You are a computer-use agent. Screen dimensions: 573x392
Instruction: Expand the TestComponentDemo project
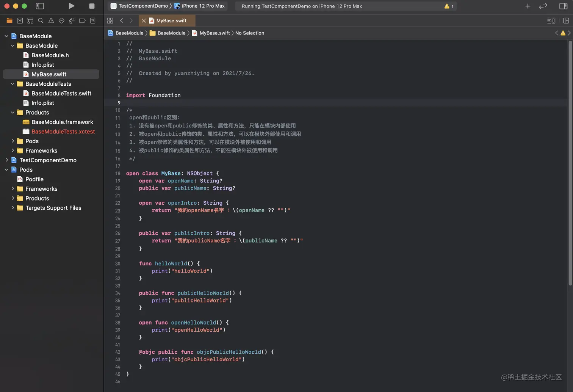pyautogui.click(x=6, y=160)
